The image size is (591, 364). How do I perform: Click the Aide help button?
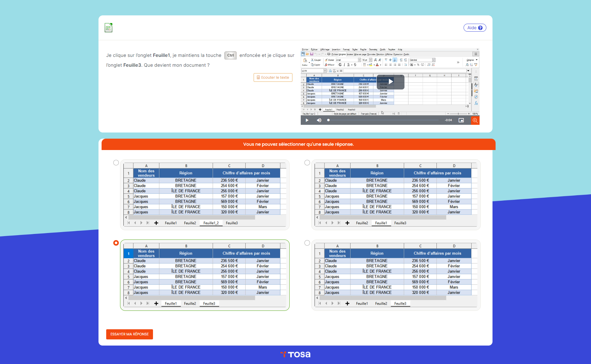pyautogui.click(x=475, y=28)
